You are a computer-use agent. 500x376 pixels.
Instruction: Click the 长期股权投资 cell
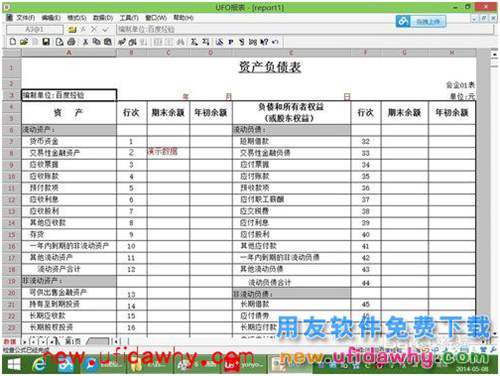(x=69, y=327)
